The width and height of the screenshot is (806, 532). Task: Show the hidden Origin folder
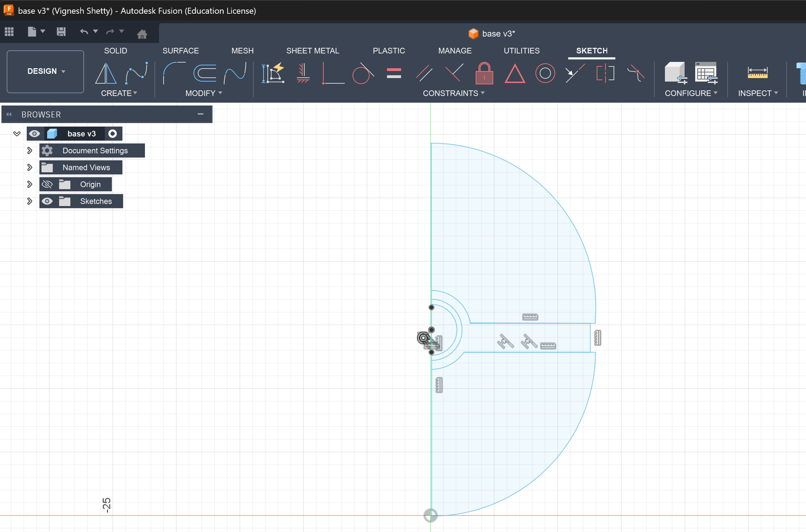(47, 184)
